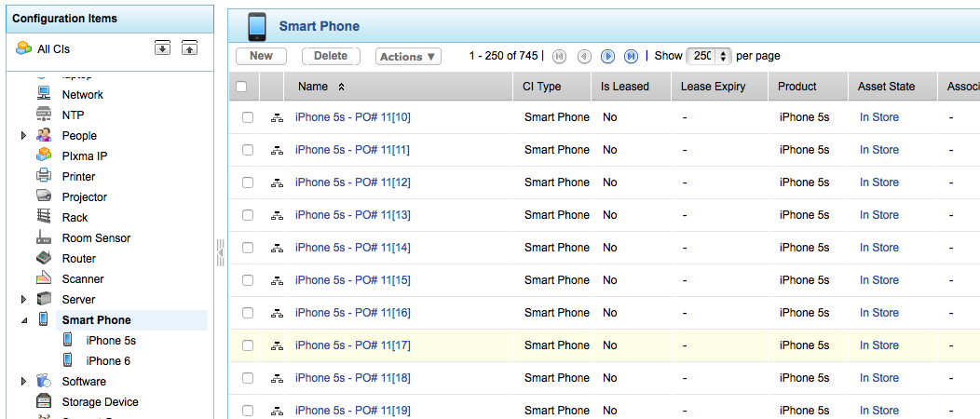Click the Plxma IP cubes icon

click(x=43, y=155)
